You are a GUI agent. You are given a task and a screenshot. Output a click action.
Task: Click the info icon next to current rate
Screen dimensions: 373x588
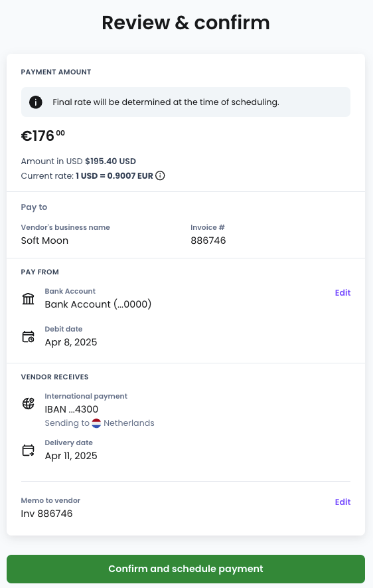(160, 175)
